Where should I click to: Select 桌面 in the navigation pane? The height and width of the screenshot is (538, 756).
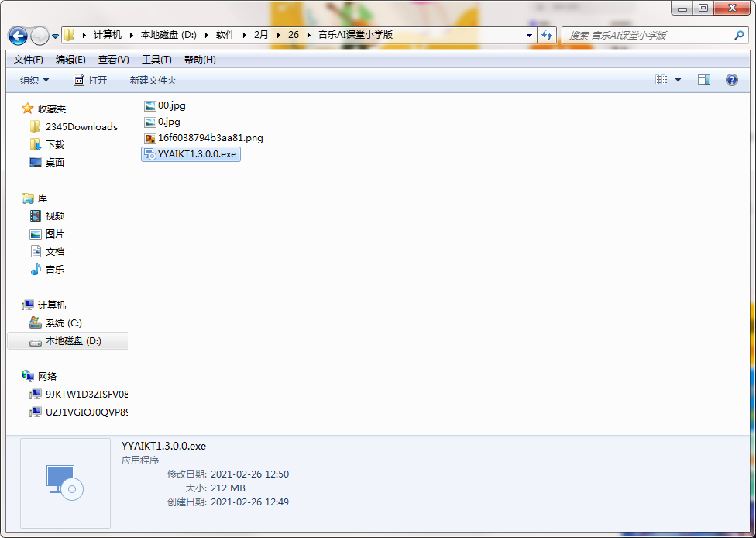54,163
